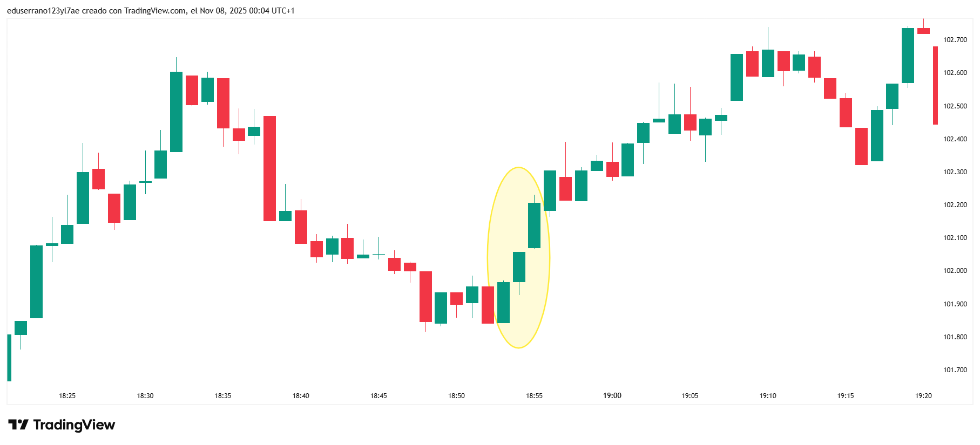Select the bold 19:00 time label
Image resolution: width=980 pixels, height=445 pixels.
pyautogui.click(x=612, y=396)
